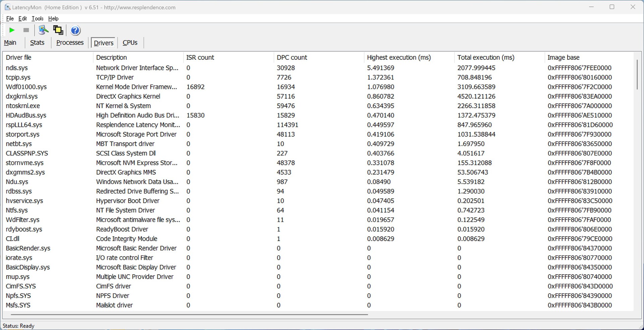
Task: Start the latency monitor with play icon
Action: click(x=12, y=30)
